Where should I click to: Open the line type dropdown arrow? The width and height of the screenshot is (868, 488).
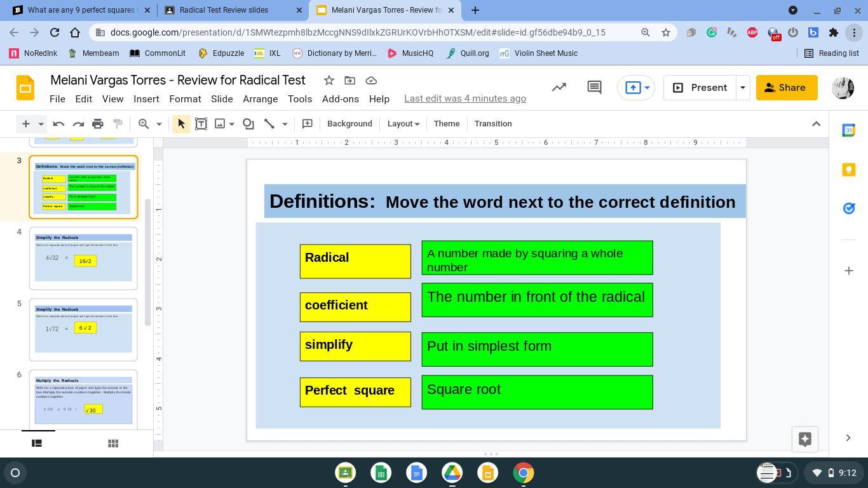(285, 124)
